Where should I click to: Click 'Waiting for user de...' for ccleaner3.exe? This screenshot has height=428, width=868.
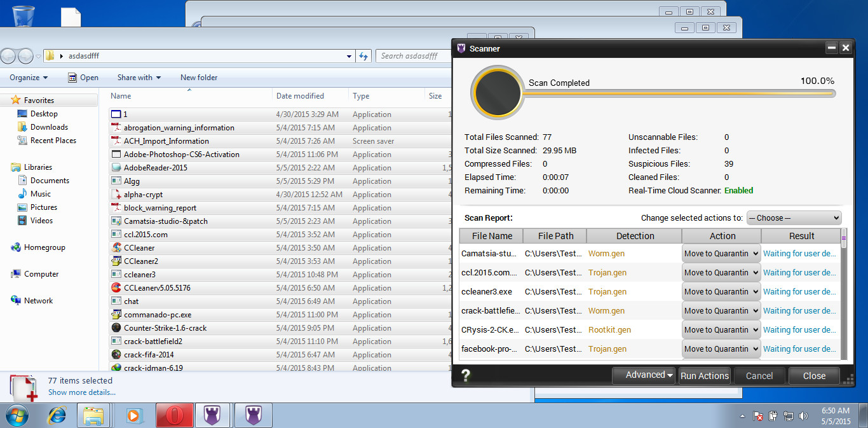[x=799, y=291]
